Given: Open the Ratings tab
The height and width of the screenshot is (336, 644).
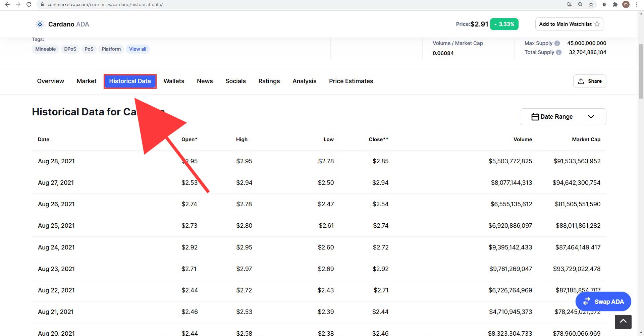Looking at the screenshot, I should 269,81.
